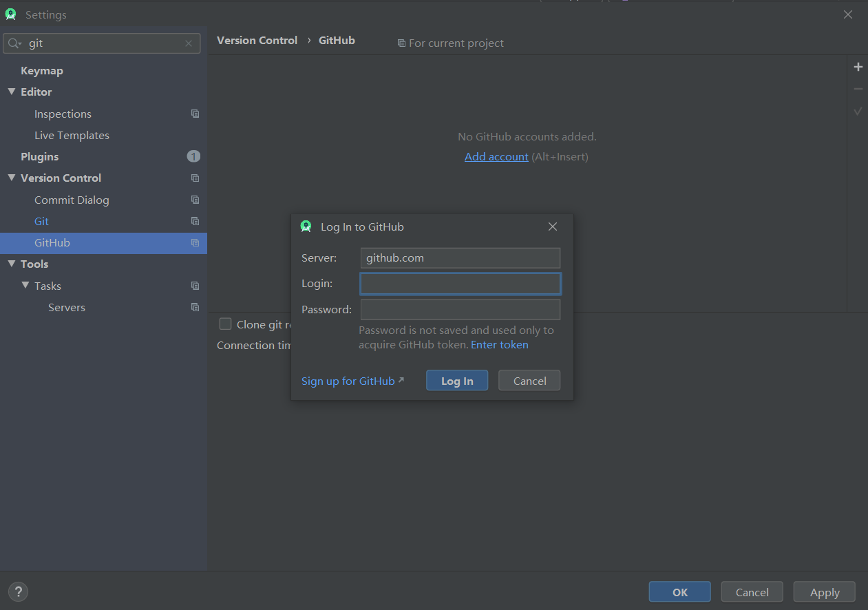Open Live Templates settings
Viewport: 868px width, 610px height.
(72, 135)
